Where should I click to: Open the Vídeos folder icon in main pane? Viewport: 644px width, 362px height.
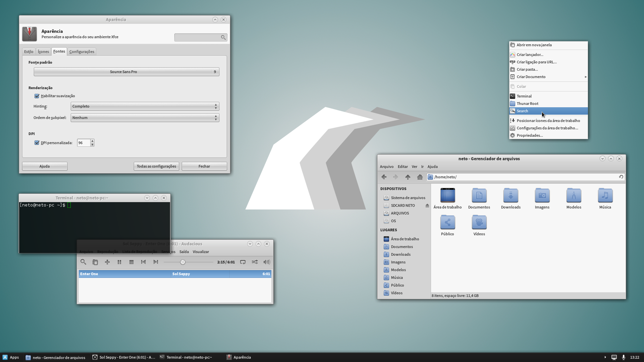click(479, 225)
